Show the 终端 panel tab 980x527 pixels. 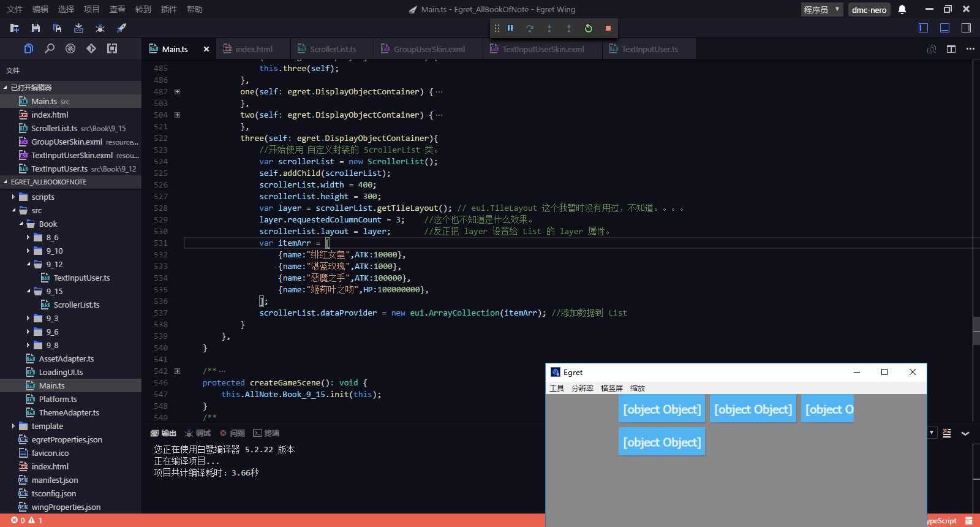266,433
